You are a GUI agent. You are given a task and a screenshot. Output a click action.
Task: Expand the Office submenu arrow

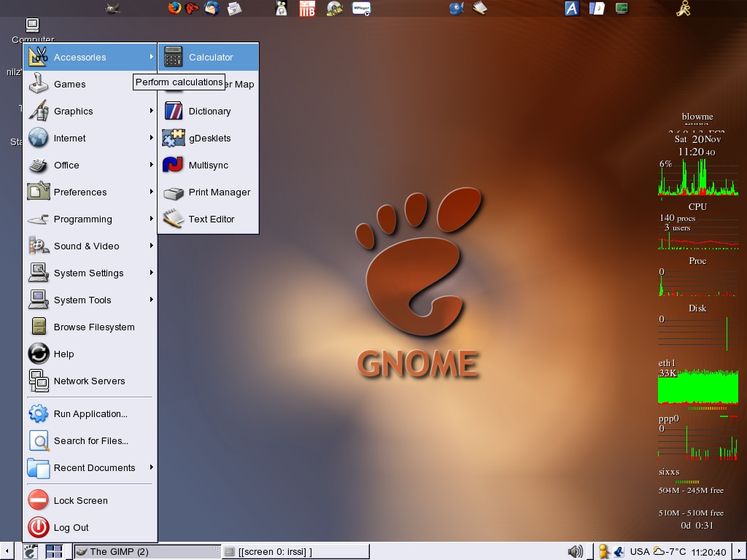point(152,164)
